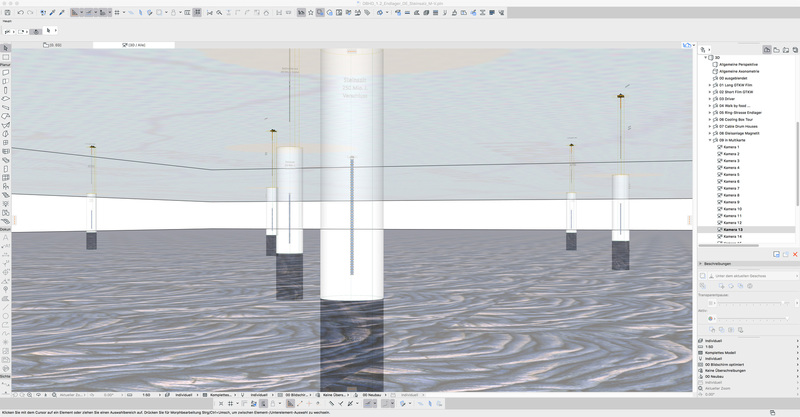Image resolution: width=800 pixels, height=417 pixels.
Task: Click the grid snap icon in toolbar
Action: point(117,13)
